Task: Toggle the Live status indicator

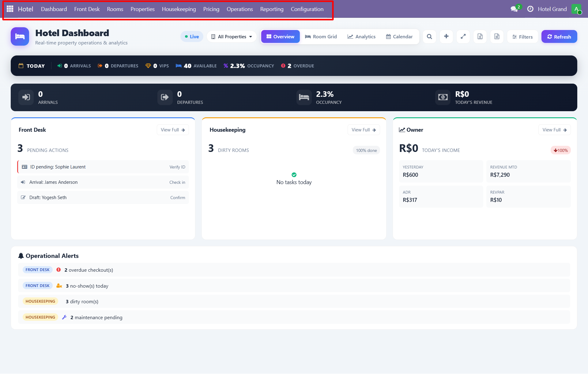Action: [x=192, y=36]
